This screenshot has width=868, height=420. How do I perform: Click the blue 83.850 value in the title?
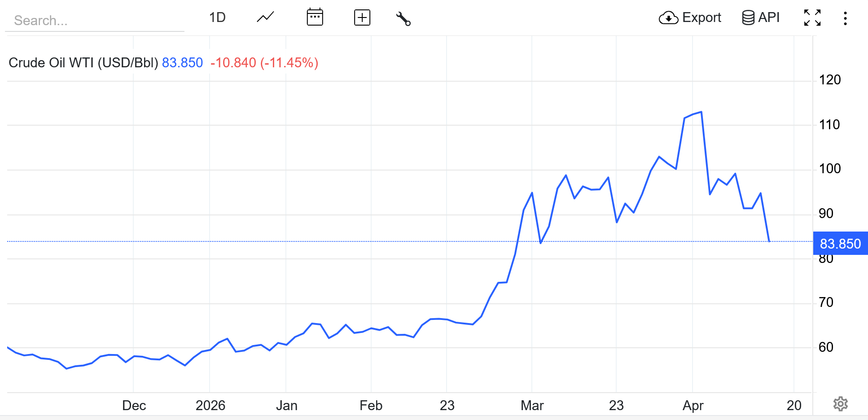[x=182, y=63]
